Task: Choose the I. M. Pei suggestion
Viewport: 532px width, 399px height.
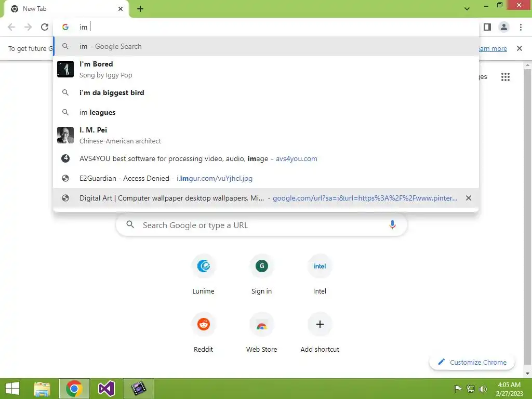Action: (x=266, y=135)
